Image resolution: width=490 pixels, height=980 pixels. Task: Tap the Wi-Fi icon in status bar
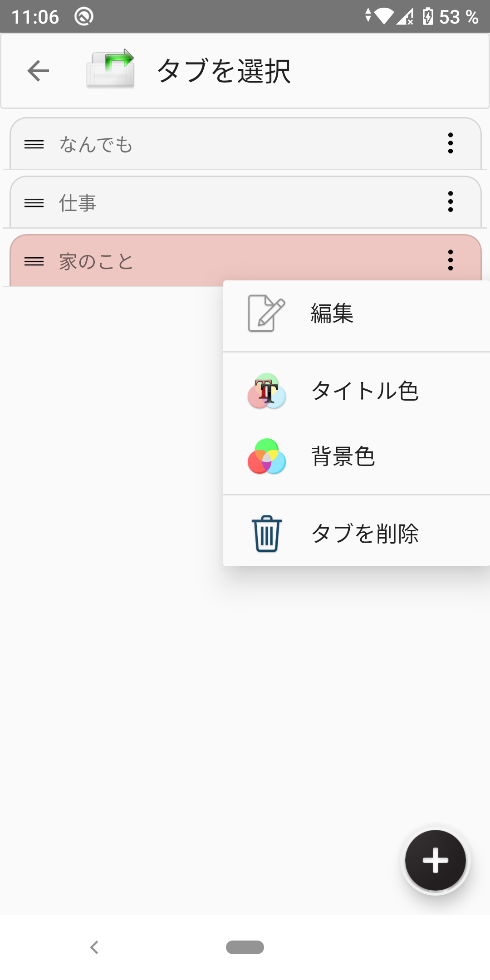tap(384, 17)
